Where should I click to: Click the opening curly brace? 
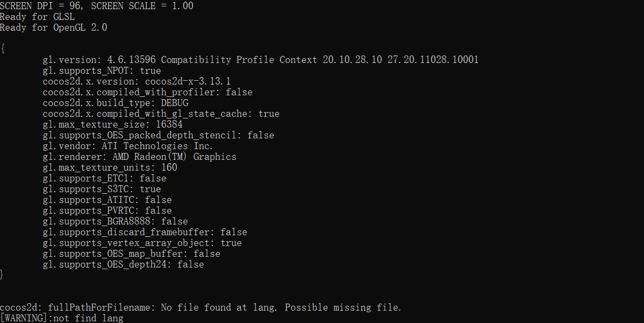click(x=3, y=48)
